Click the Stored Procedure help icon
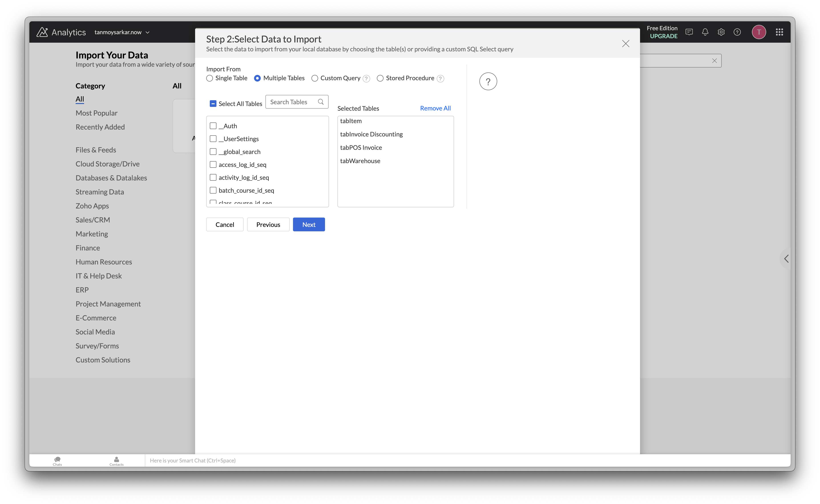 pos(440,79)
